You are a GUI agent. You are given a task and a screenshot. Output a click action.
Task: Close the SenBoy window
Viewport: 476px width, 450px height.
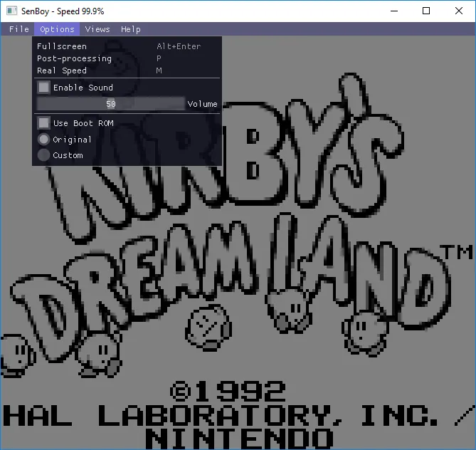(459, 11)
